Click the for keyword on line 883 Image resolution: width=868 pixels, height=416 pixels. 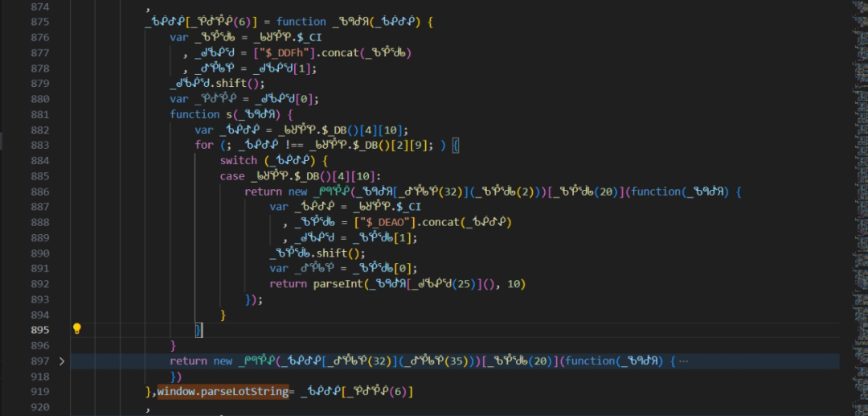(x=204, y=145)
